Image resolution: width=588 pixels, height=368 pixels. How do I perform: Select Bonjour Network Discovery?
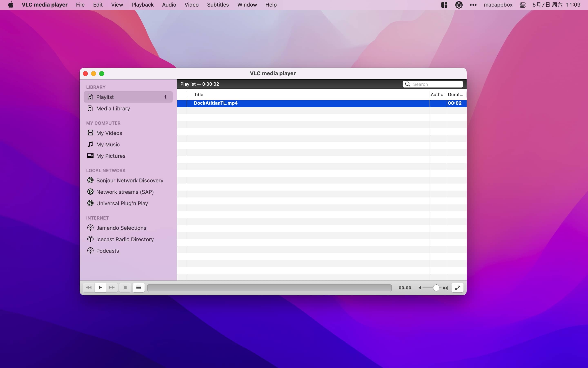(x=128, y=180)
